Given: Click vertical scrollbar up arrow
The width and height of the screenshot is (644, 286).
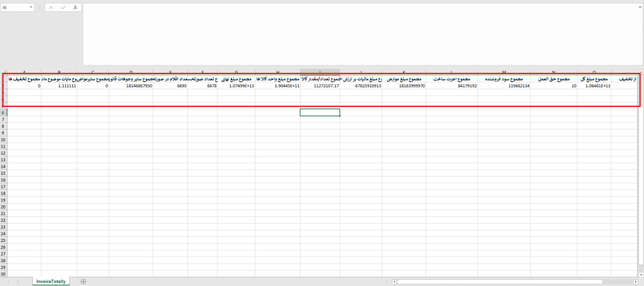Looking at the screenshot, I should [640, 71].
